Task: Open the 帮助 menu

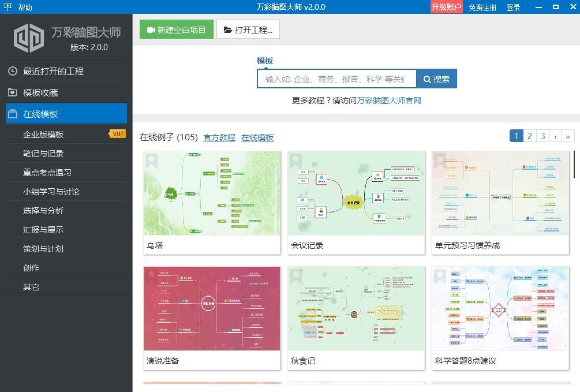Action: (x=24, y=8)
